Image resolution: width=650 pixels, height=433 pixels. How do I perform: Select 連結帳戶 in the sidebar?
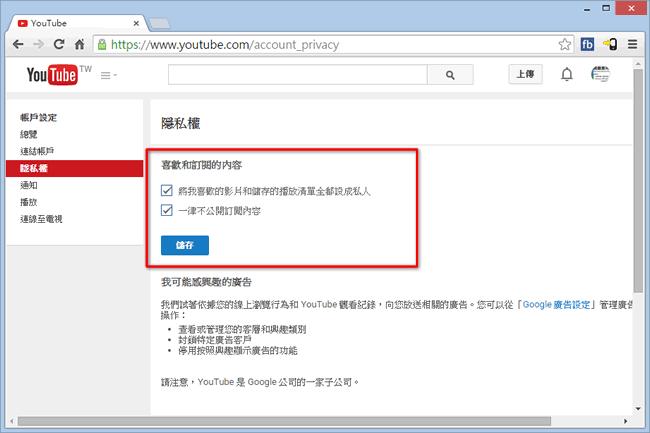point(38,151)
